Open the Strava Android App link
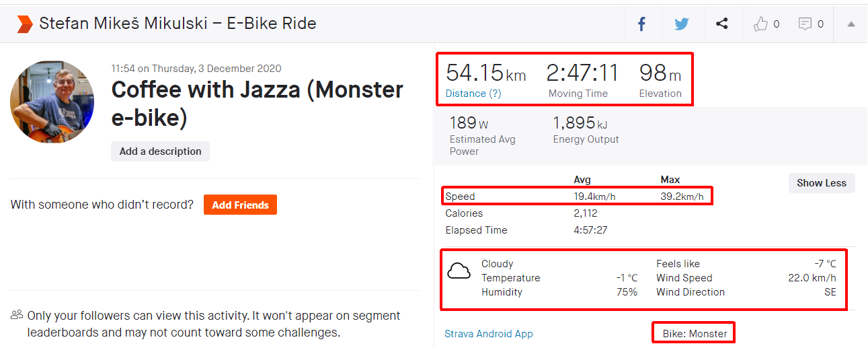 point(489,334)
